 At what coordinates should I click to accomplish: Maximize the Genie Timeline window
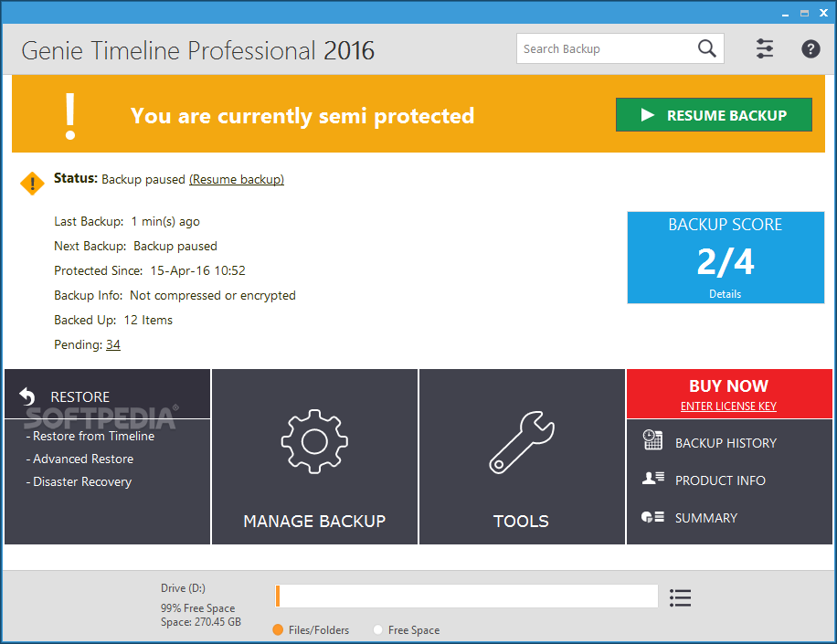coord(804,14)
